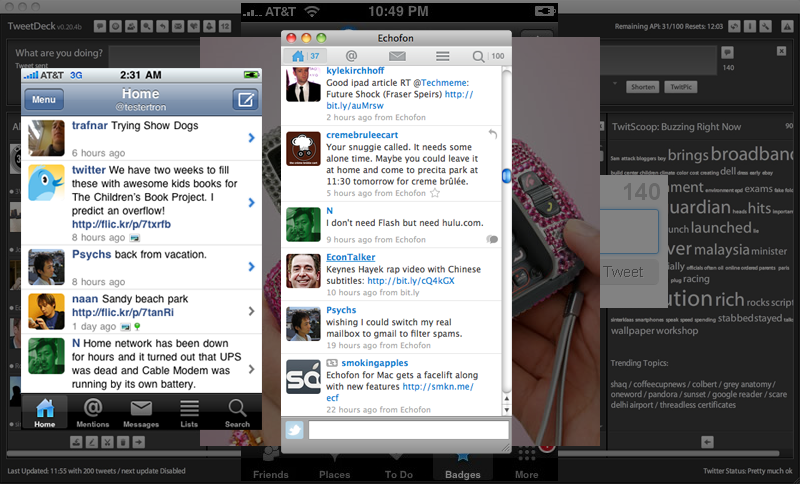Click TweetDeck column's scissors icon

(107, 442)
